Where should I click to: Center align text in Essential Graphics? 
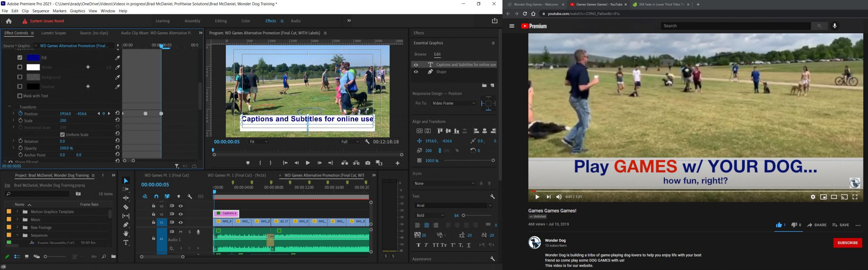[x=427, y=225]
